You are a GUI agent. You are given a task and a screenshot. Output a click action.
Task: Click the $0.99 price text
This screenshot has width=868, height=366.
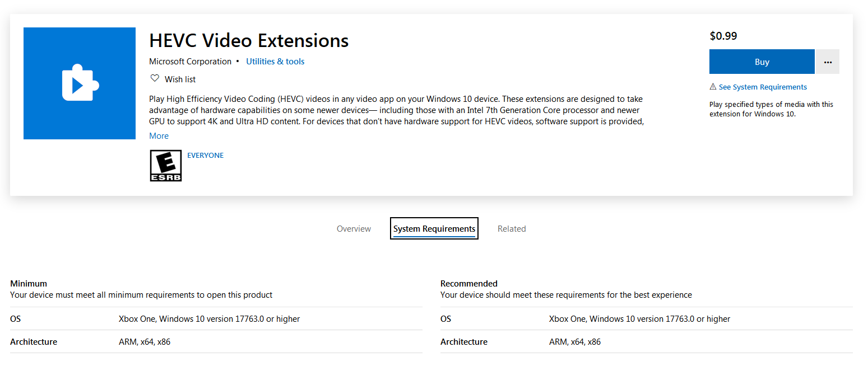723,36
